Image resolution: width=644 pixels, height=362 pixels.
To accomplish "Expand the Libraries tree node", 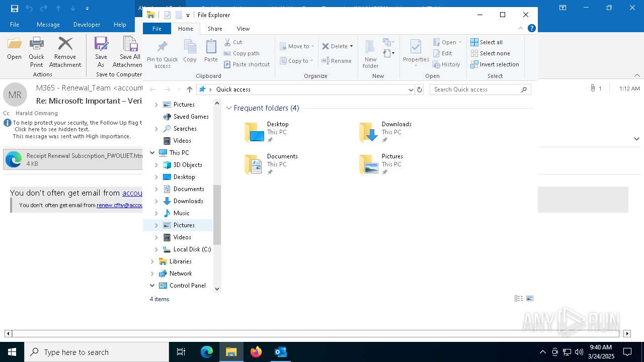I will 152,261.
